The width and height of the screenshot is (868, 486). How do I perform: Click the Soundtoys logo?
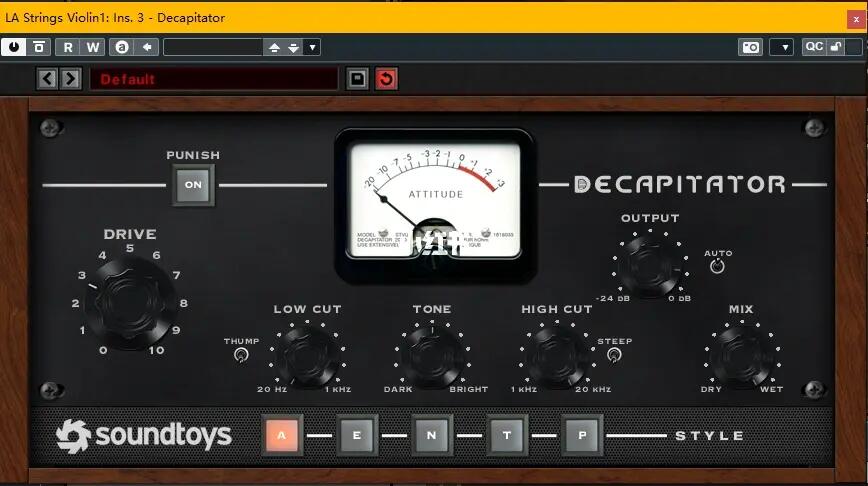coord(143,436)
